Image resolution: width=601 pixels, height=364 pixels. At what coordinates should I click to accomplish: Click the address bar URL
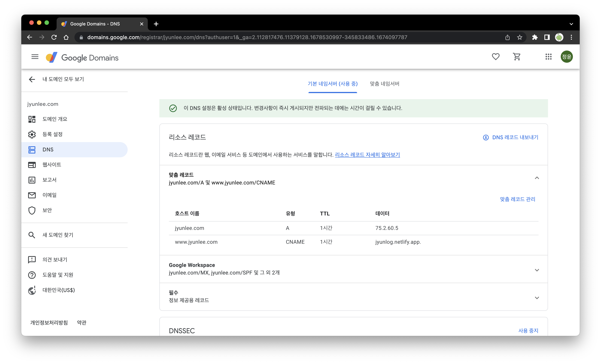click(x=247, y=37)
